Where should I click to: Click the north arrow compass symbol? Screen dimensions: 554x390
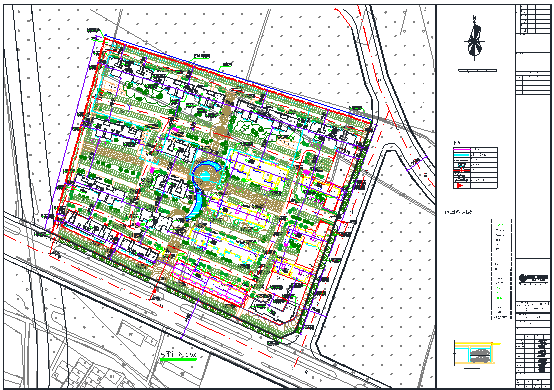[x=474, y=37]
